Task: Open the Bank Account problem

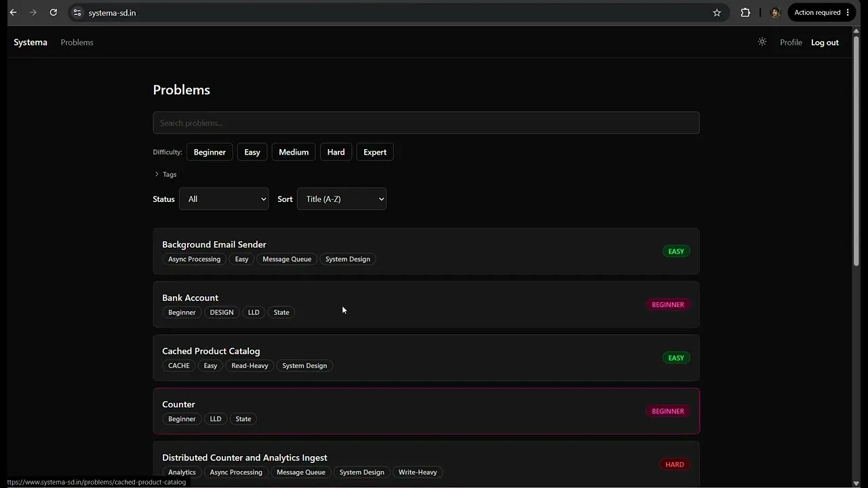Action: point(426,304)
